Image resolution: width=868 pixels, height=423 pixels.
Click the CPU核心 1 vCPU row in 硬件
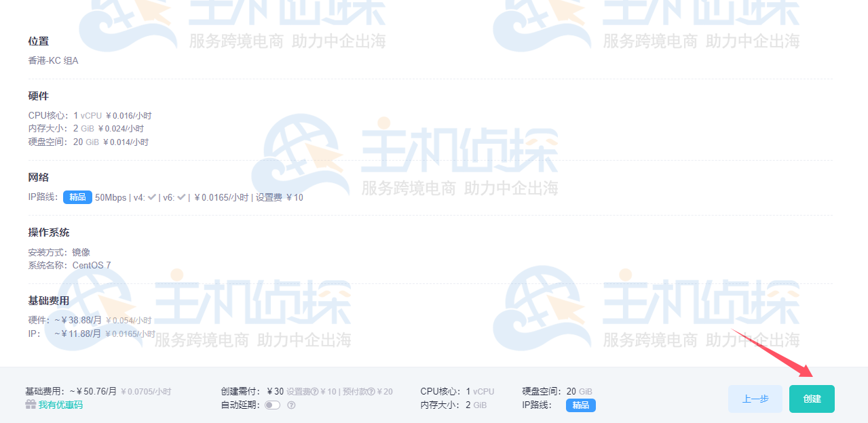[90, 115]
